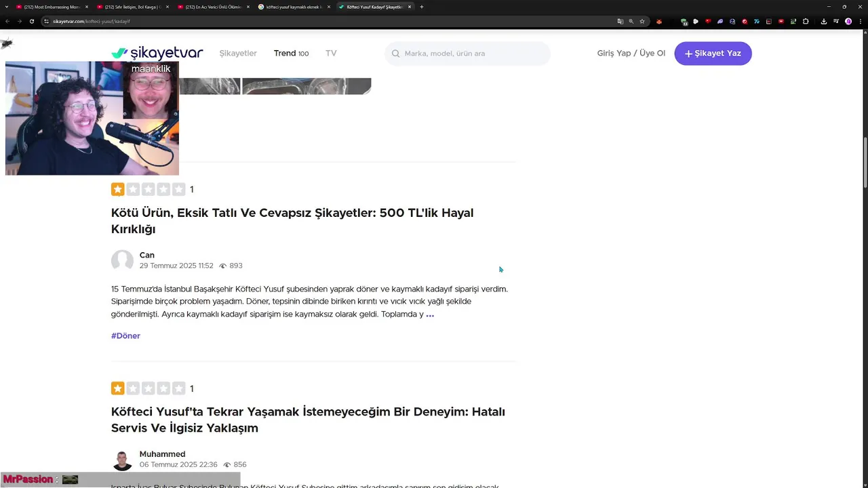The image size is (868, 488).
Task: Click the left complaint photo thumbnail at top
Action: click(210, 86)
